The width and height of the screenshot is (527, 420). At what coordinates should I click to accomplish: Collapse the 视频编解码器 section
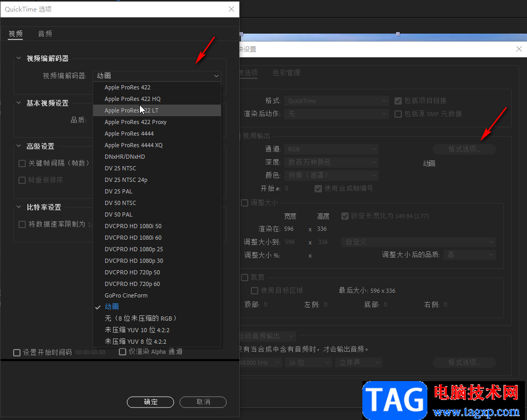19,58
